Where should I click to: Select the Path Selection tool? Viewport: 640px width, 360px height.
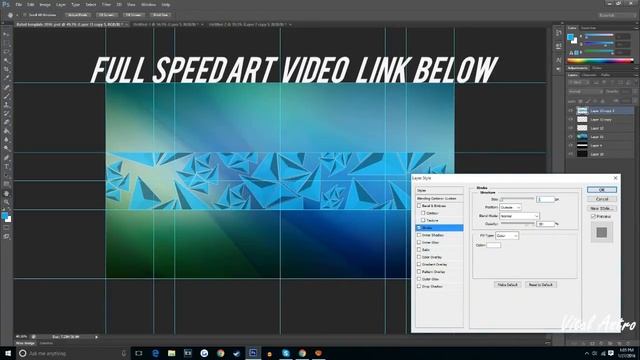6,176
